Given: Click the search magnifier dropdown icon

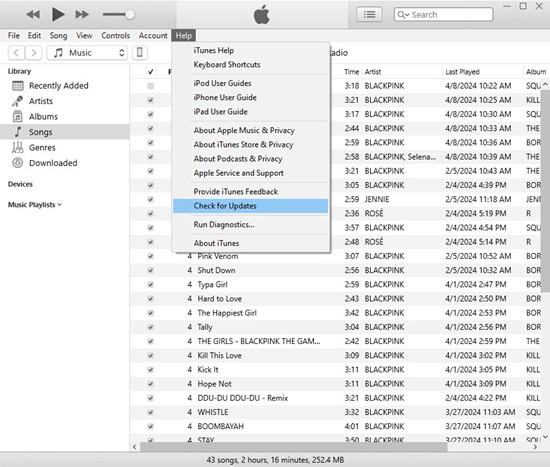Looking at the screenshot, I should point(403,15).
